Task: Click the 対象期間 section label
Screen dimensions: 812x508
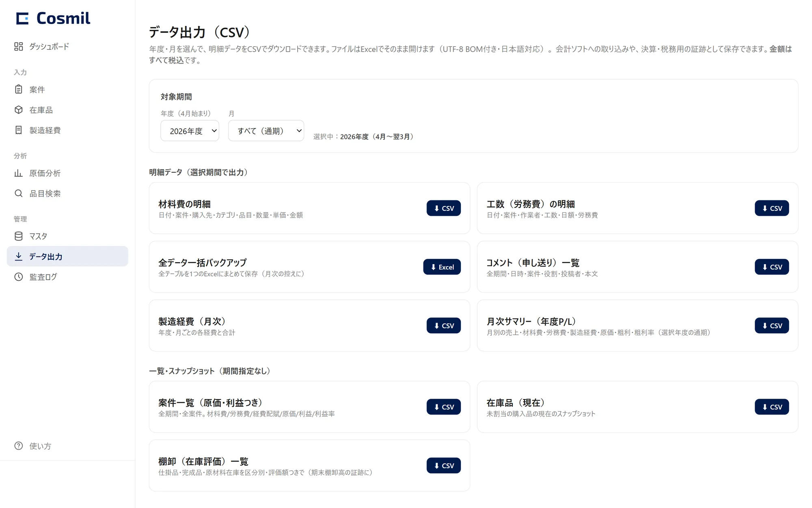Action: [x=176, y=97]
